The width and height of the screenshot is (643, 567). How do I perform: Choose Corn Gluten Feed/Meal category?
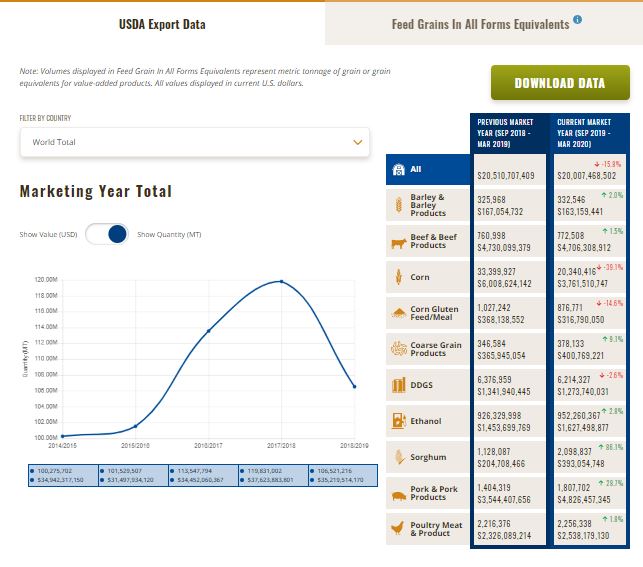click(x=434, y=313)
